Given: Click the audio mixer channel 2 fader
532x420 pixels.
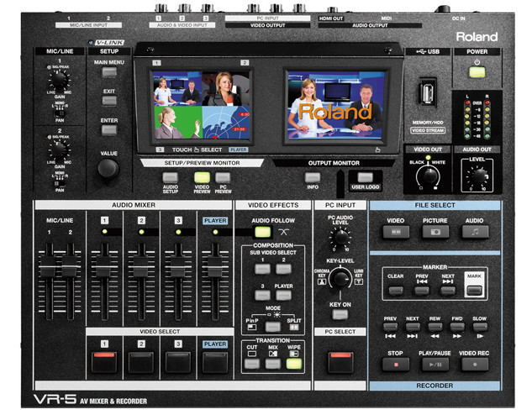Looking at the screenshot, I should pos(141,266).
